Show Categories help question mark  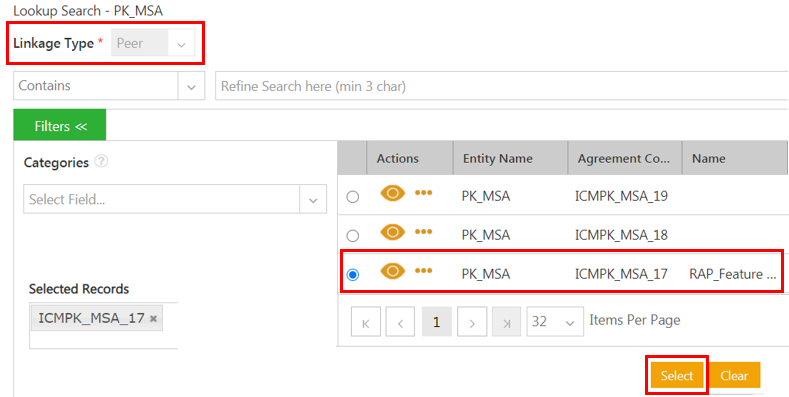point(102,162)
